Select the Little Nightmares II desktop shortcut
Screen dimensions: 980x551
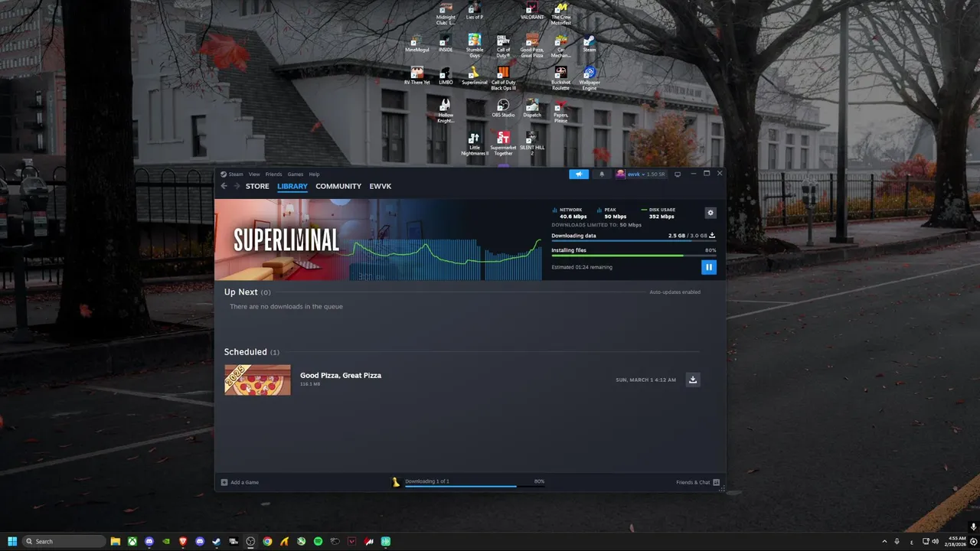pyautogui.click(x=474, y=143)
